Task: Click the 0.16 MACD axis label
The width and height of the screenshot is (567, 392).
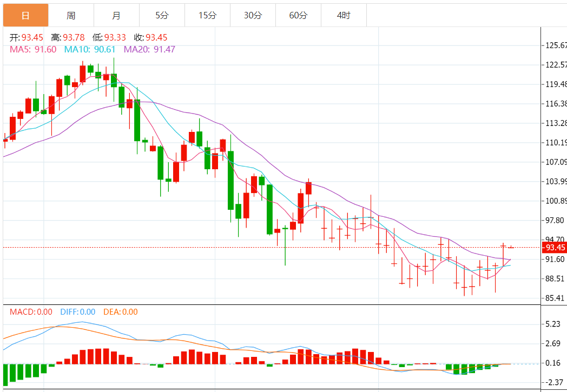Action: click(x=553, y=363)
